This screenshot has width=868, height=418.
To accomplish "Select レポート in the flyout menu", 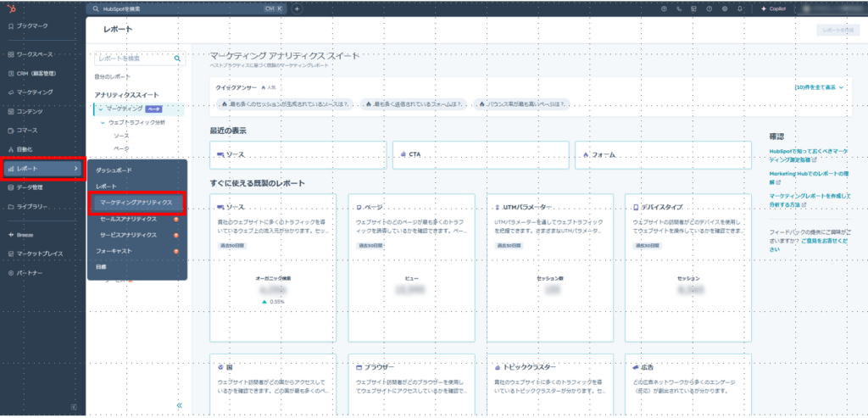I will click(106, 187).
